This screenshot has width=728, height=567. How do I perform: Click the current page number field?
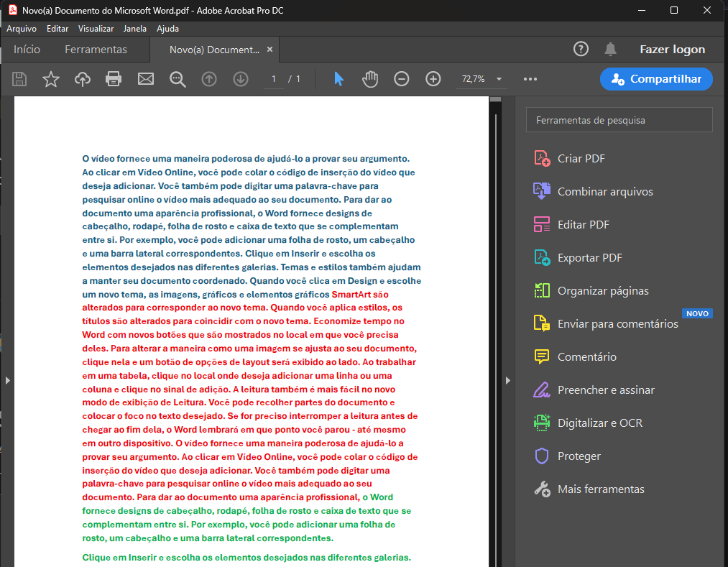[274, 79]
